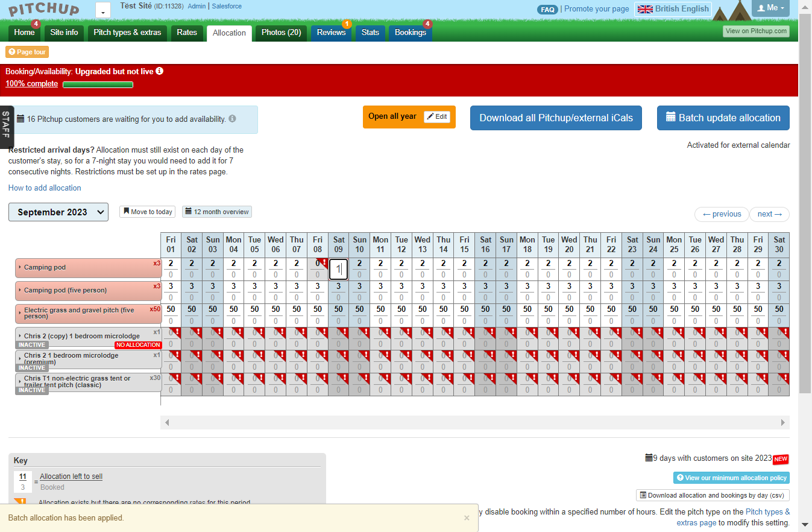The width and height of the screenshot is (812, 532).
Task: Click Camping pod allocation field for Sat 09
Action: point(339,268)
